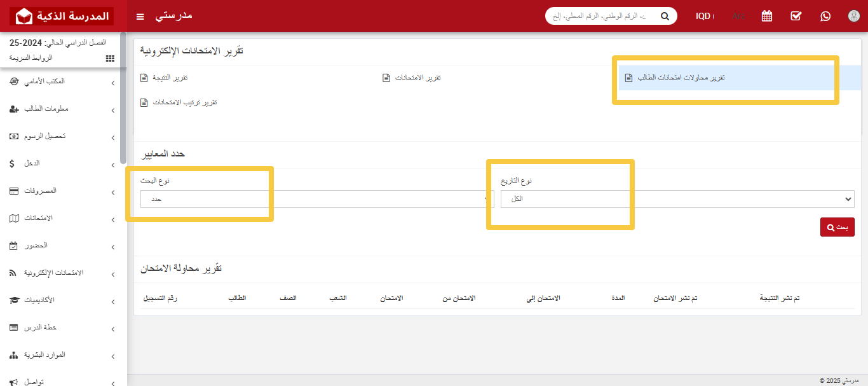Click the tasks checkmark icon in the header

(796, 16)
